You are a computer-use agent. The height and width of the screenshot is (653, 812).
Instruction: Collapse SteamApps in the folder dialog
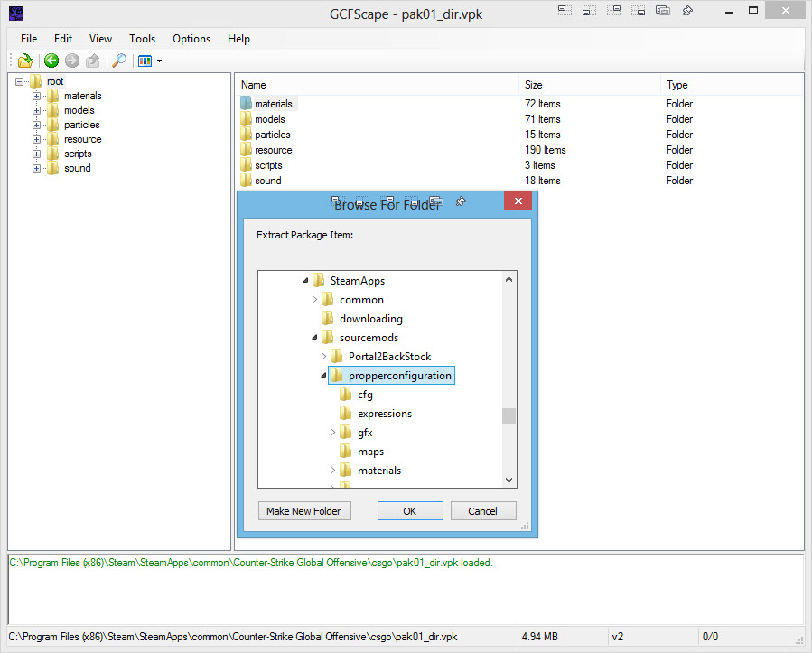pos(305,281)
